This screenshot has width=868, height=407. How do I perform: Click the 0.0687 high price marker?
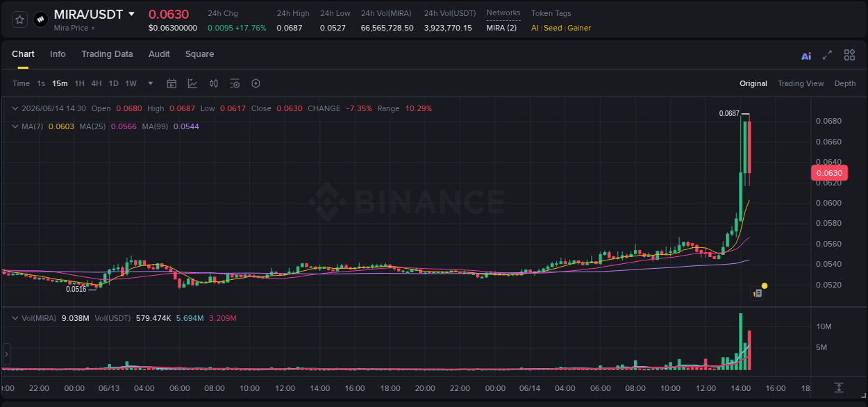729,113
